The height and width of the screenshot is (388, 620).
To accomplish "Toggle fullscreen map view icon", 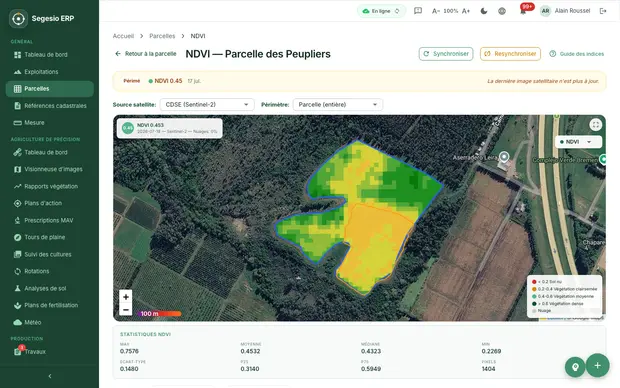I will (x=595, y=125).
